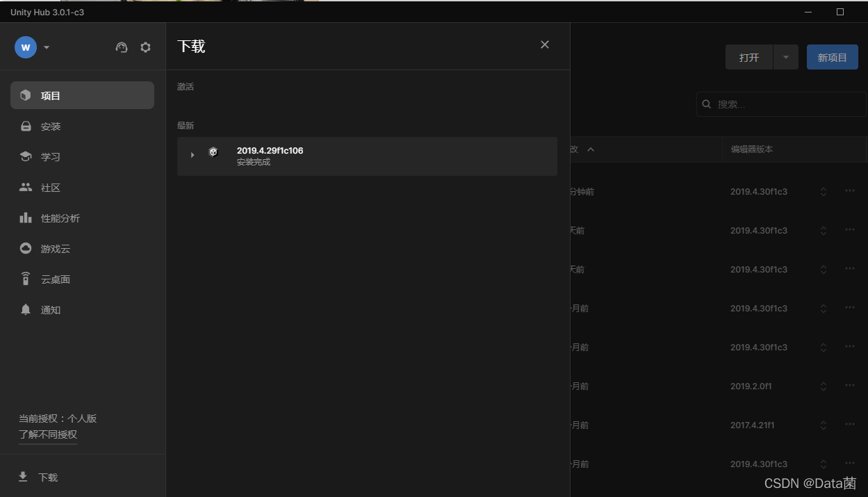Expand the 2019.4.29f1c106 download entry arrow
Image resolution: width=868 pixels, height=497 pixels.
tap(193, 155)
